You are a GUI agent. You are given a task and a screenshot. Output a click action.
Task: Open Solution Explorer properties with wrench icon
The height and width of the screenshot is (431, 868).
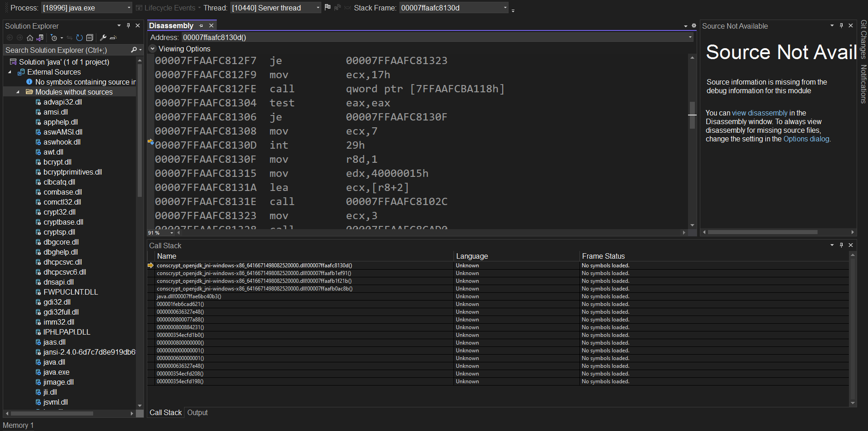point(104,38)
